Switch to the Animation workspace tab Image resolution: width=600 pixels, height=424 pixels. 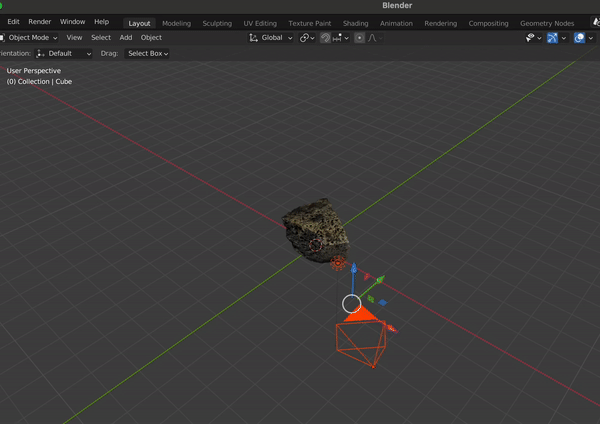click(396, 23)
